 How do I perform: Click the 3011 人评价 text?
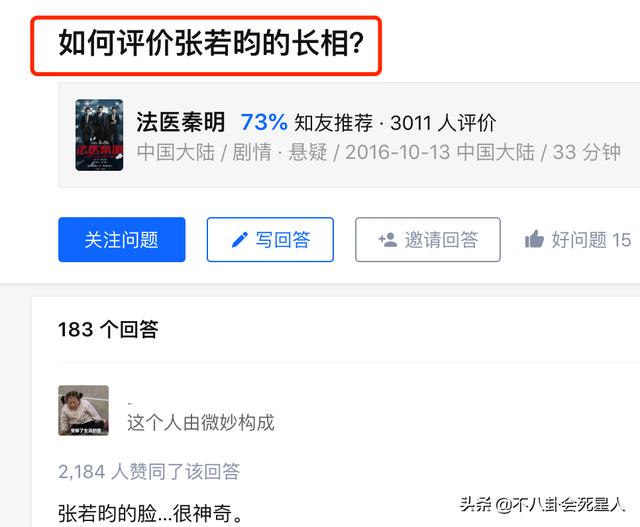click(x=443, y=122)
